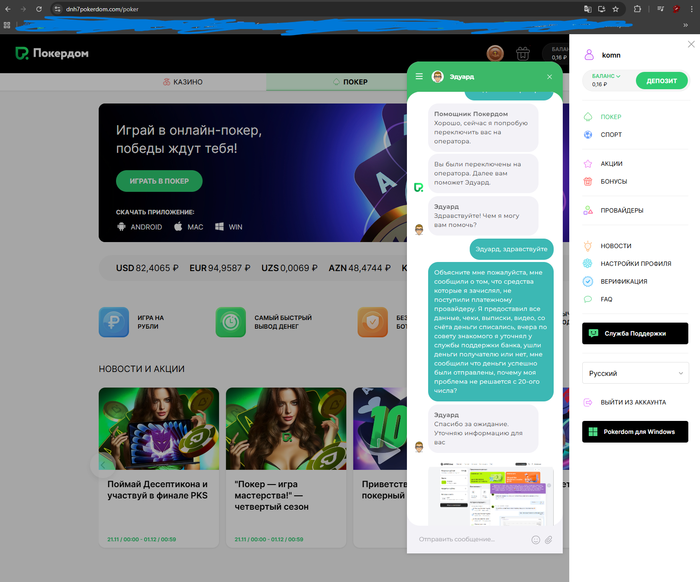The width and height of the screenshot is (700, 582).
Task: Click the message input field
Action: (x=472, y=539)
